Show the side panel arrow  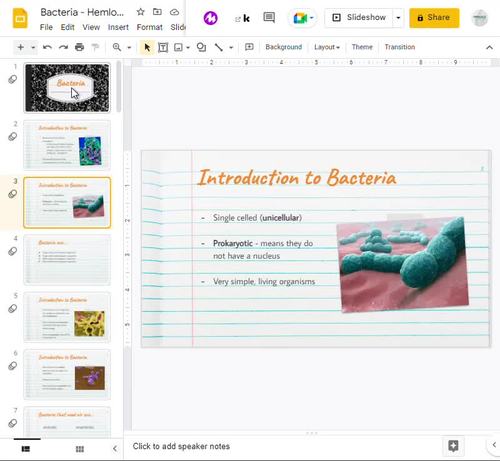coord(494,445)
